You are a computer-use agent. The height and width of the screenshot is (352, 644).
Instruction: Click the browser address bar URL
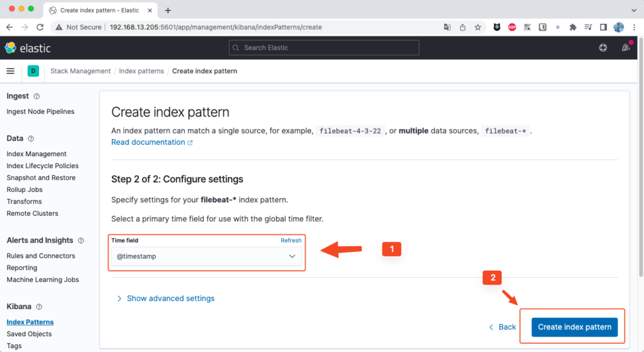point(216,27)
